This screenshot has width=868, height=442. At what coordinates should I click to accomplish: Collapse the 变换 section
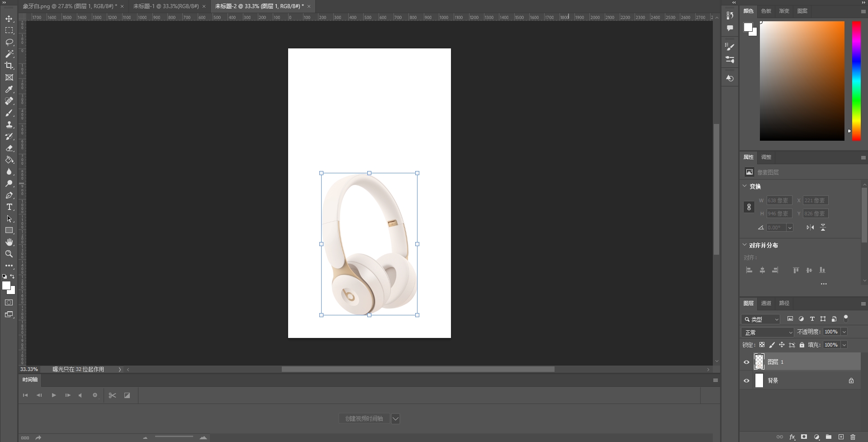pos(745,186)
